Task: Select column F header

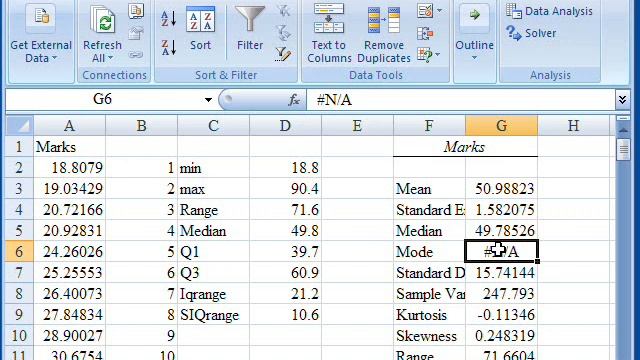Action: [429, 125]
